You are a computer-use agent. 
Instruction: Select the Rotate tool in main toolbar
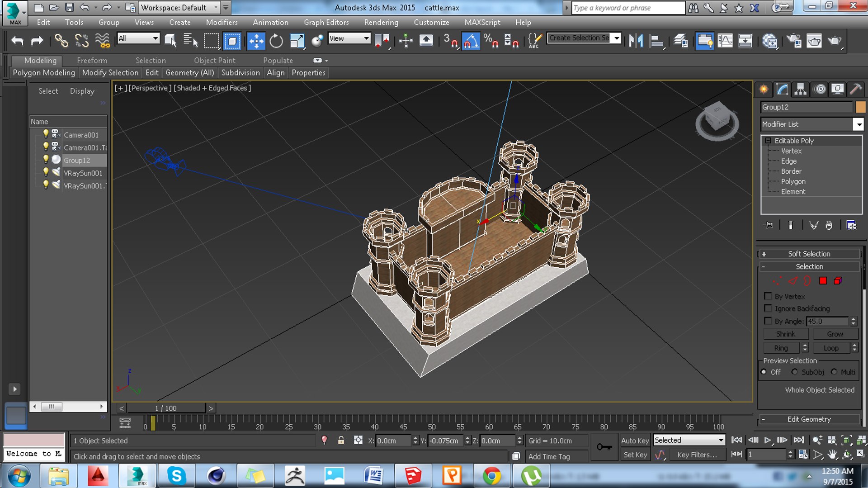[276, 41]
